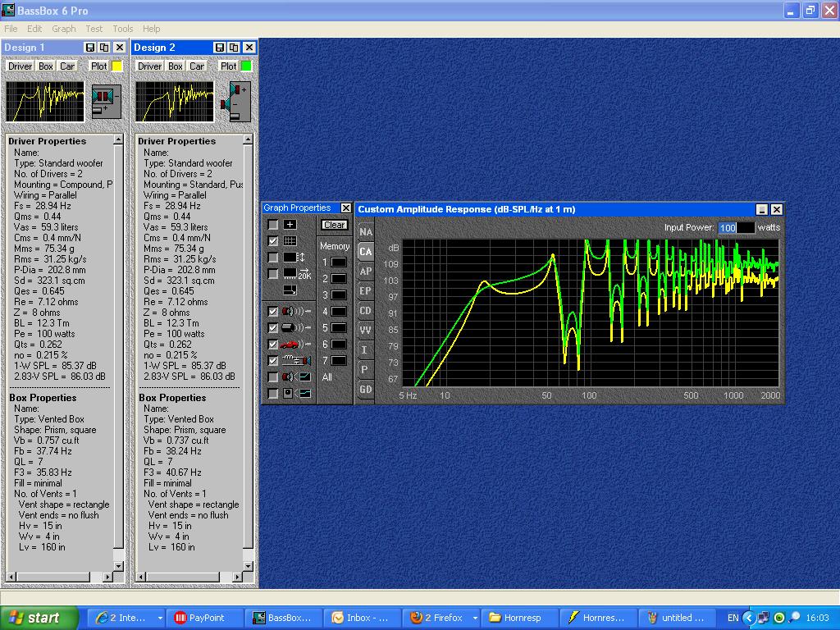The image size is (840, 630).
Task: Click Memory slot 1 swatch
Action: coord(339,262)
